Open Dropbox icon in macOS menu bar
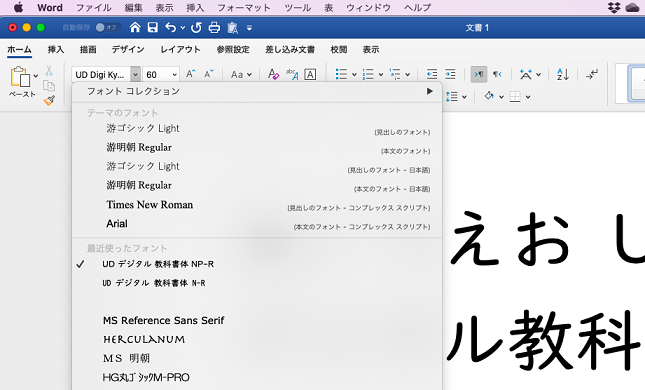Image resolution: width=645 pixels, height=390 pixels. pos(614,7)
